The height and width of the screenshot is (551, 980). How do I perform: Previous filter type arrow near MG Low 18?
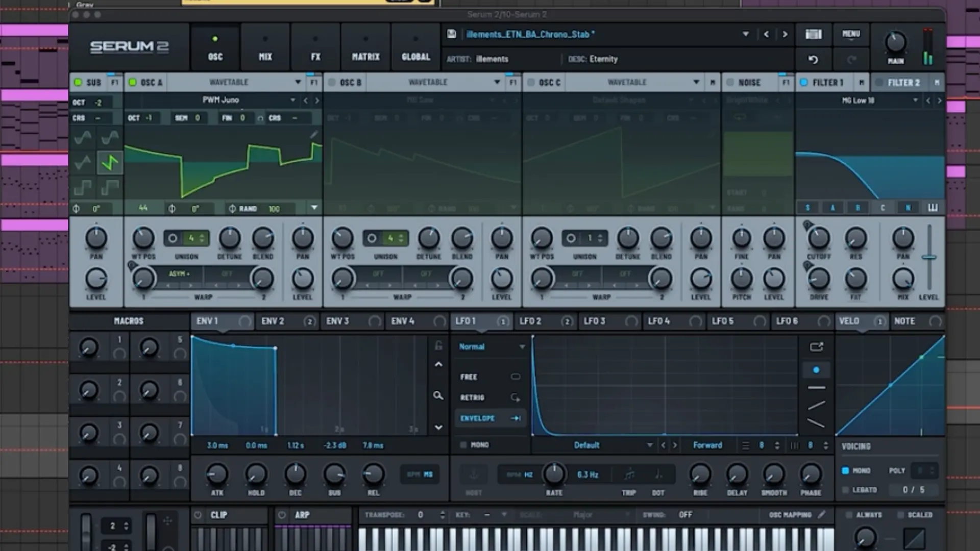pos(928,101)
